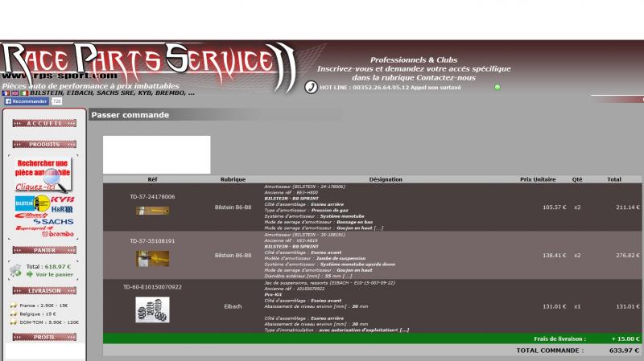The image size is (644, 361).
Task: Open the PANIER menu section
Action: tap(44, 250)
